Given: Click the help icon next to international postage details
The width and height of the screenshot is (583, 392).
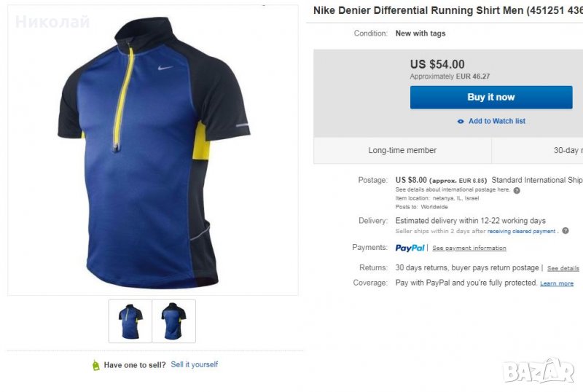Looking at the screenshot, I should [x=517, y=191].
